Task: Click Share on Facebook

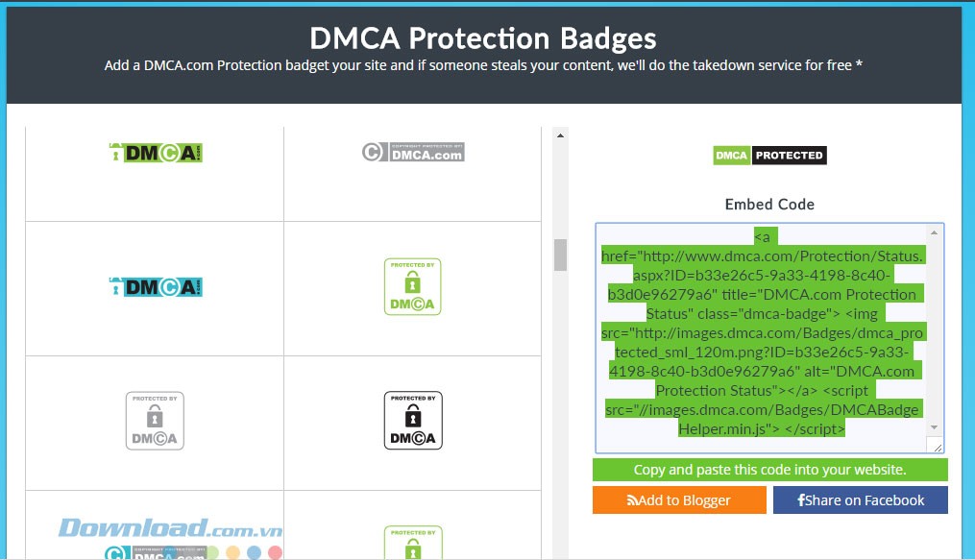Action: [861, 499]
